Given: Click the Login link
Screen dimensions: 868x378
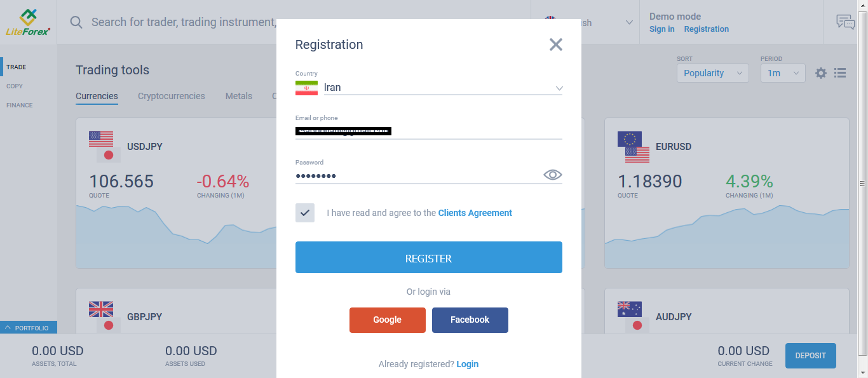Looking at the screenshot, I should (x=468, y=364).
